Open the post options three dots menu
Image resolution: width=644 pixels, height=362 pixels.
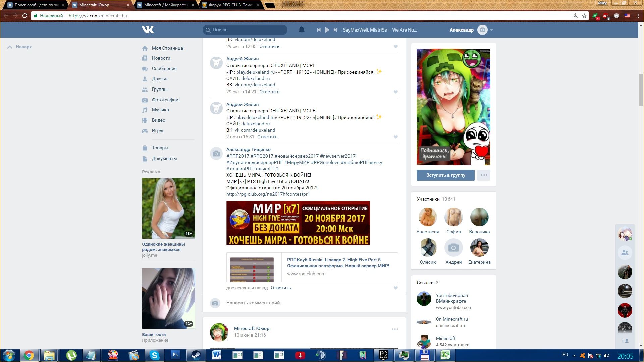(395, 329)
